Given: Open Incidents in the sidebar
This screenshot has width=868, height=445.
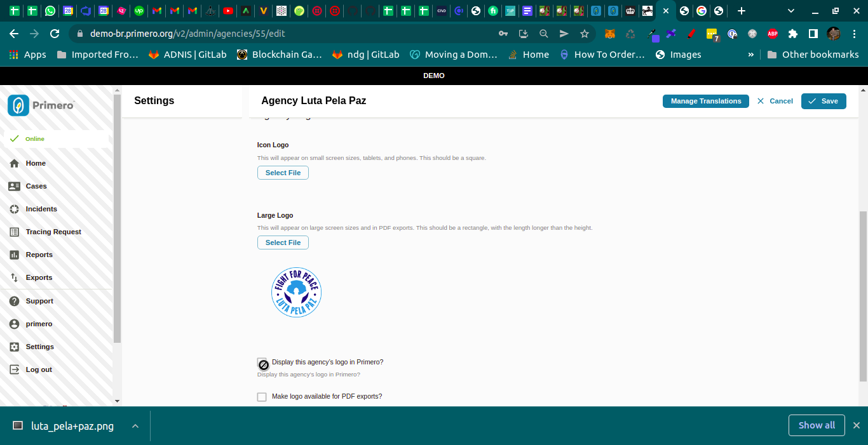Looking at the screenshot, I should point(41,209).
